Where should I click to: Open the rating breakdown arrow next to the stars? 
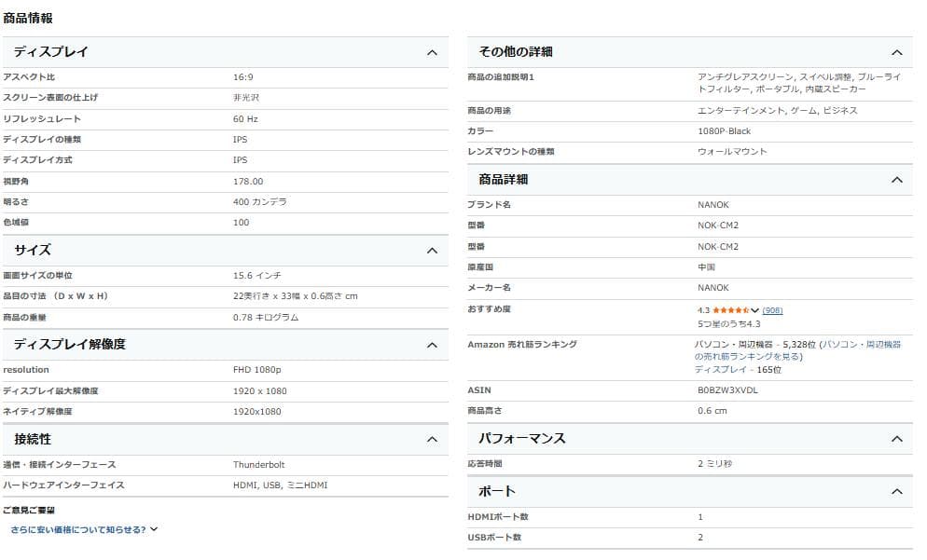[x=755, y=310]
